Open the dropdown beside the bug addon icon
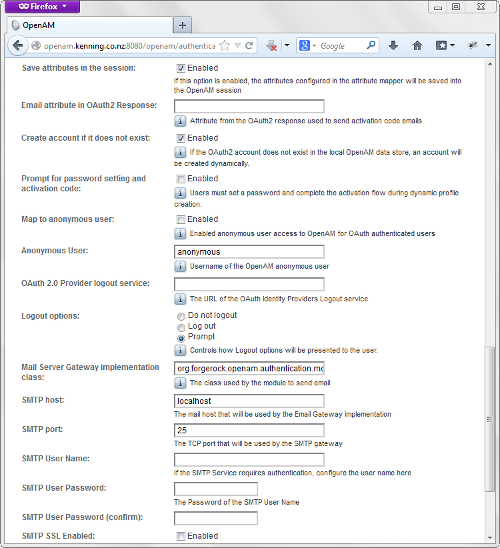The width and height of the screenshot is (500, 548). (488, 45)
